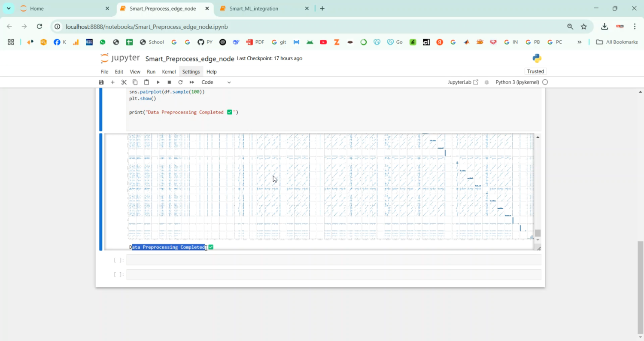Expand the Chrome tab search dropdown arrow
This screenshot has width=644, height=341.
9,8
